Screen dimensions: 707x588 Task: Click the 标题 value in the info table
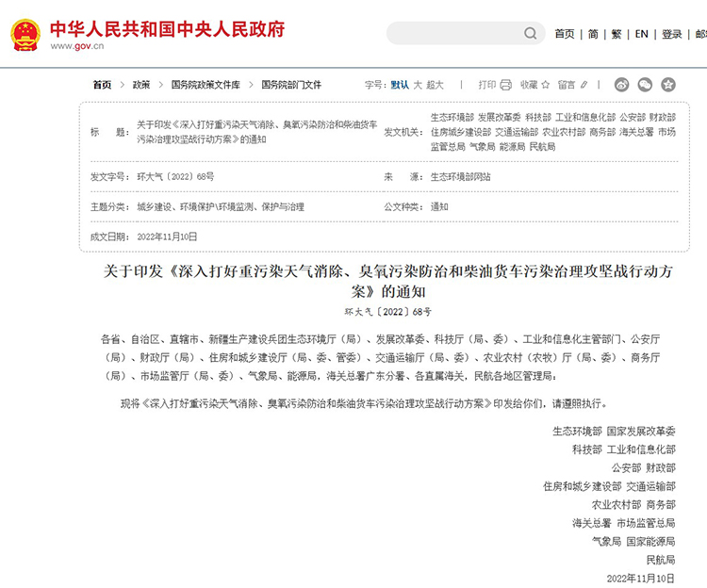tap(257, 132)
